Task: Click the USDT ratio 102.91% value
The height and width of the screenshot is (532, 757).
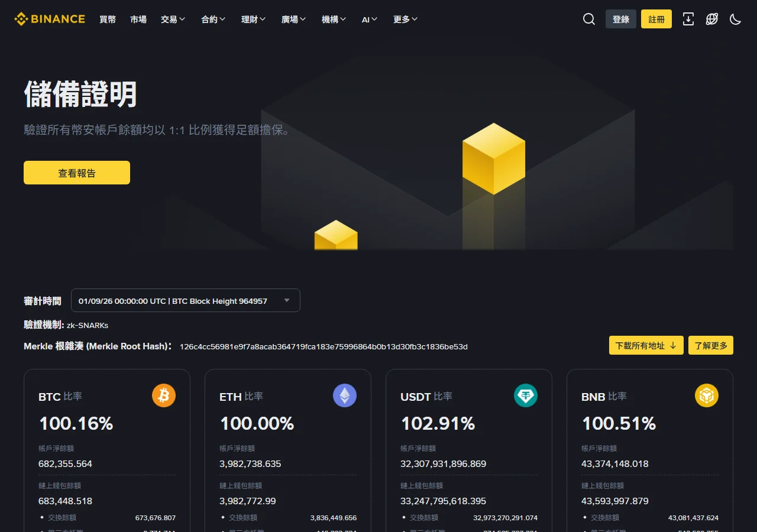Action: 438,423
